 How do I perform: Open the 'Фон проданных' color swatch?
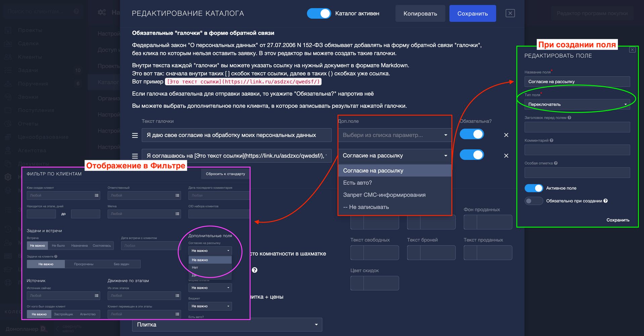click(x=470, y=222)
